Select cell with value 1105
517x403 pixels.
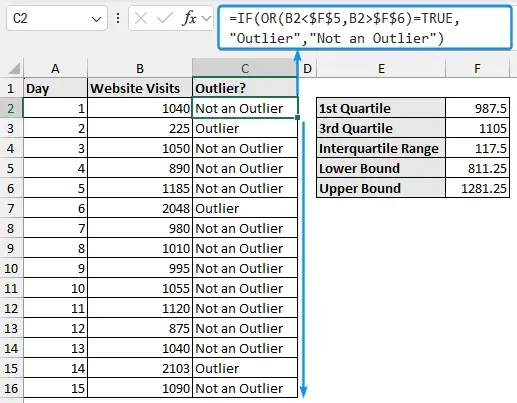click(x=478, y=128)
